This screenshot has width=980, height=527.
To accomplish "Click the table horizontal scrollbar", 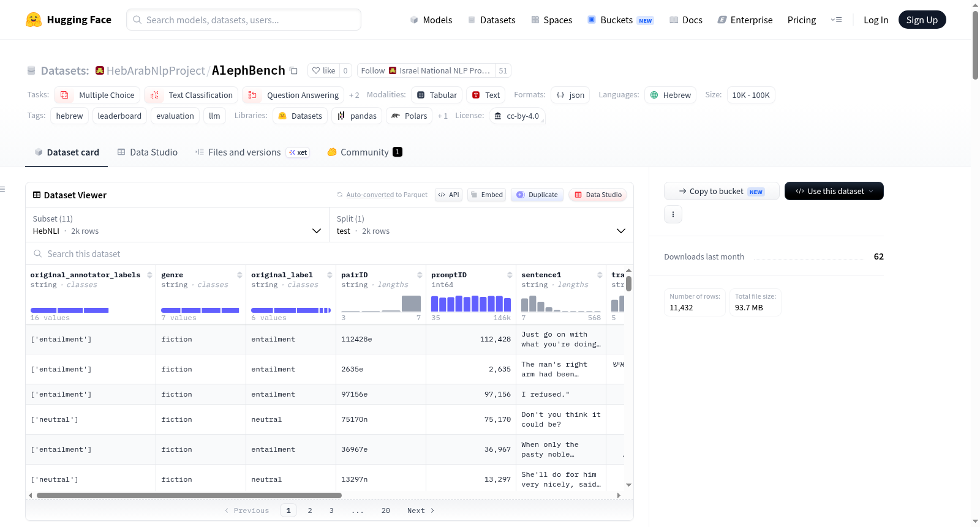I will tap(189, 495).
